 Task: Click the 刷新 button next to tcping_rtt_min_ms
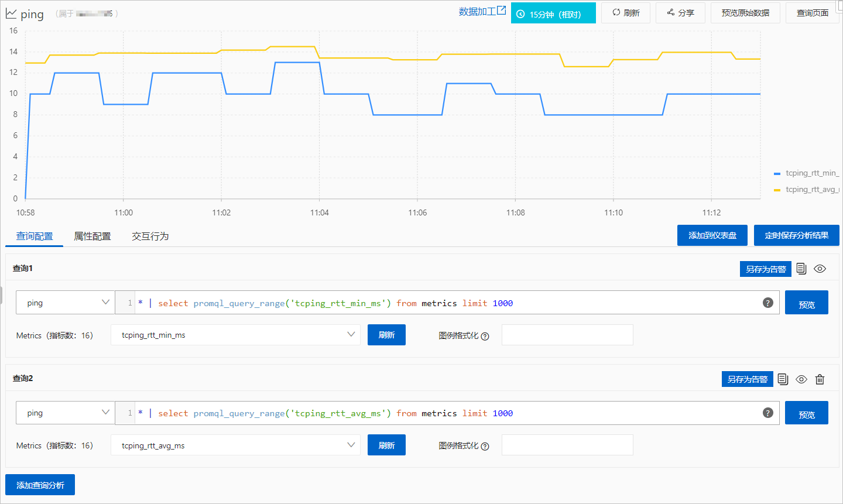[386, 335]
